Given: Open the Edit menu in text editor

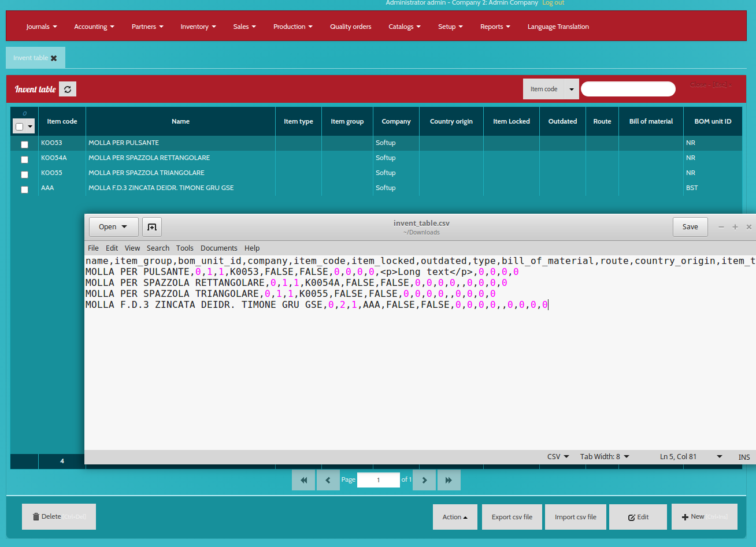Looking at the screenshot, I should coord(112,248).
